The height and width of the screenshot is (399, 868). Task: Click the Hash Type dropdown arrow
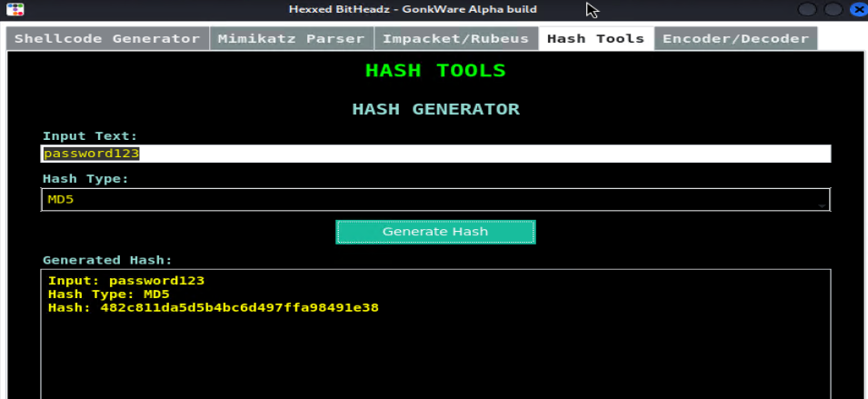pyautogui.click(x=822, y=201)
